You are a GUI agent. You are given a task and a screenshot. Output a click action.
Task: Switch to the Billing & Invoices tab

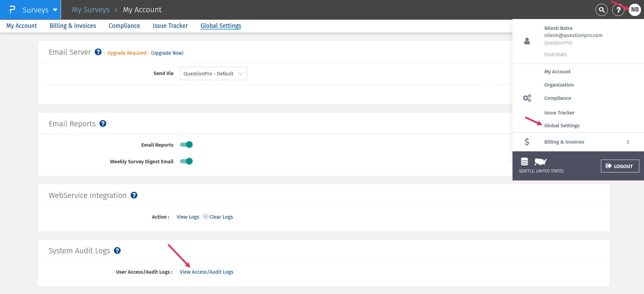(x=73, y=26)
